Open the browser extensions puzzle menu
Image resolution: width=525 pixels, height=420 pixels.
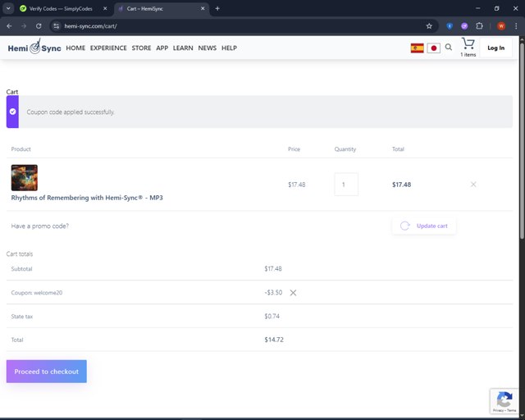pos(479,25)
